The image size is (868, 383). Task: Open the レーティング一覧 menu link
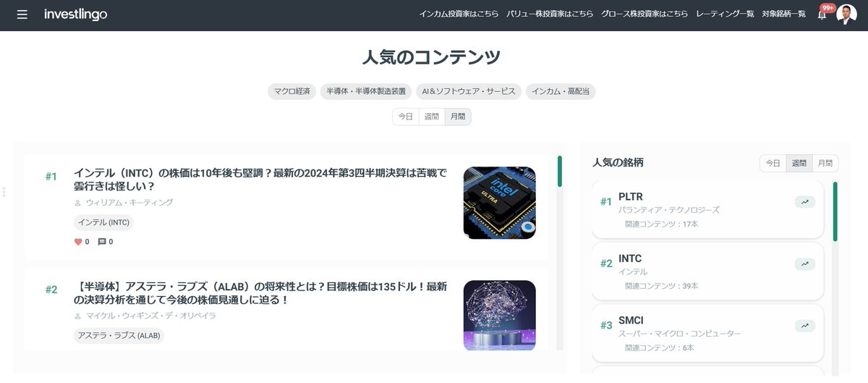tap(725, 14)
